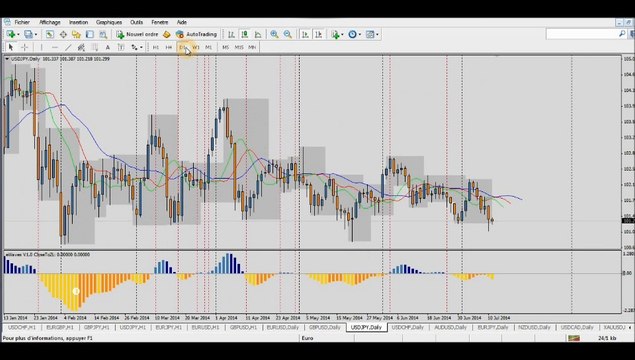Toggle Chart Shift
This screenshot has width=635, height=360.
coord(318,34)
